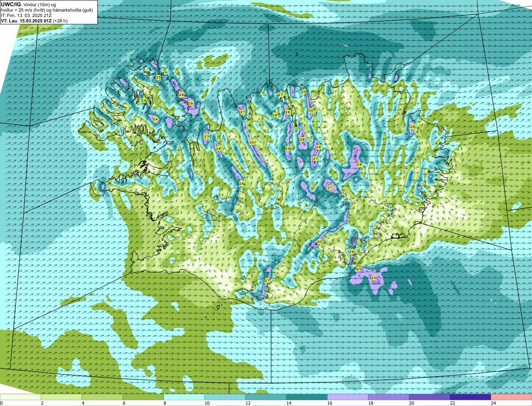Image resolution: width=532 pixels, height=406 pixels.
Task: Click the yellow "28" gust label on the east coast
Action: [412, 127]
